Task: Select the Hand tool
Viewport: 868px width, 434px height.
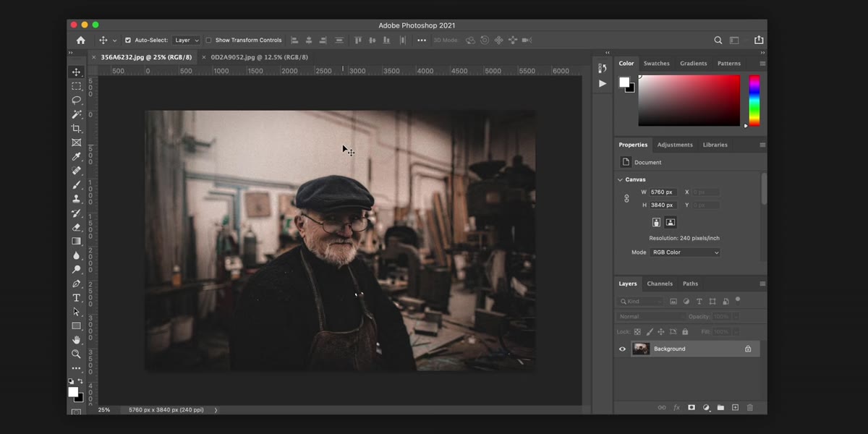Action: (76, 340)
